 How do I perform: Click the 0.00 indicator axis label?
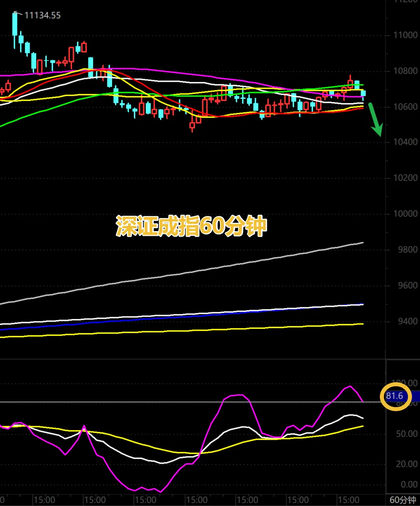point(409,485)
